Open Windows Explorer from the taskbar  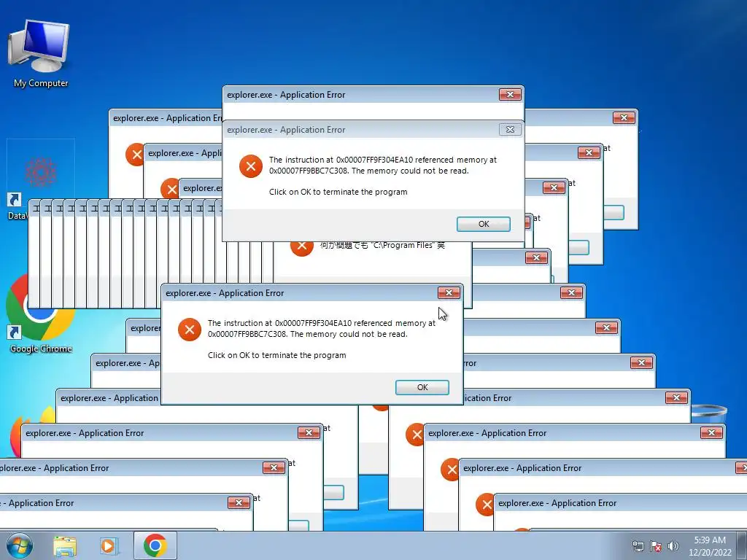pos(65,546)
